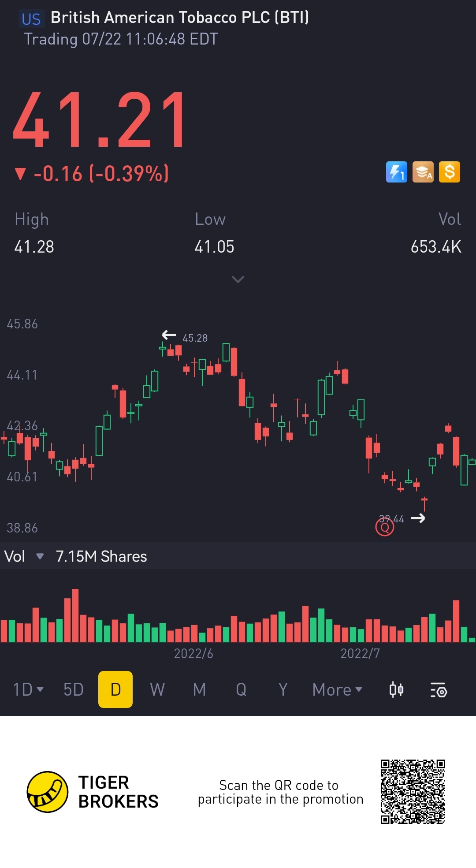Tap the promotion QR code

(413, 792)
